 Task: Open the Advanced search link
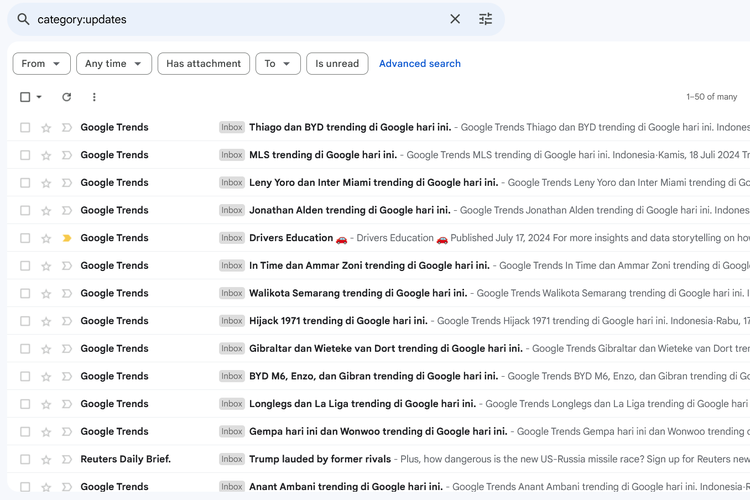point(420,64)
